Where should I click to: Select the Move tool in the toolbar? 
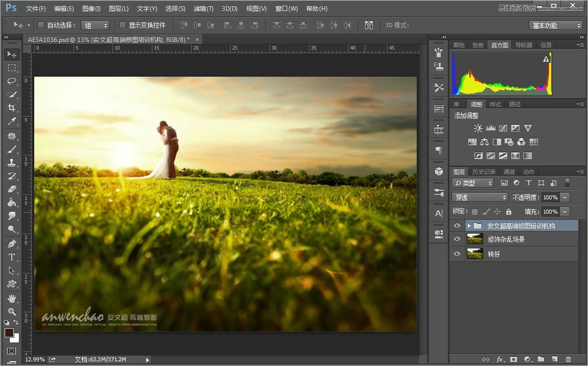click(11, 55)
